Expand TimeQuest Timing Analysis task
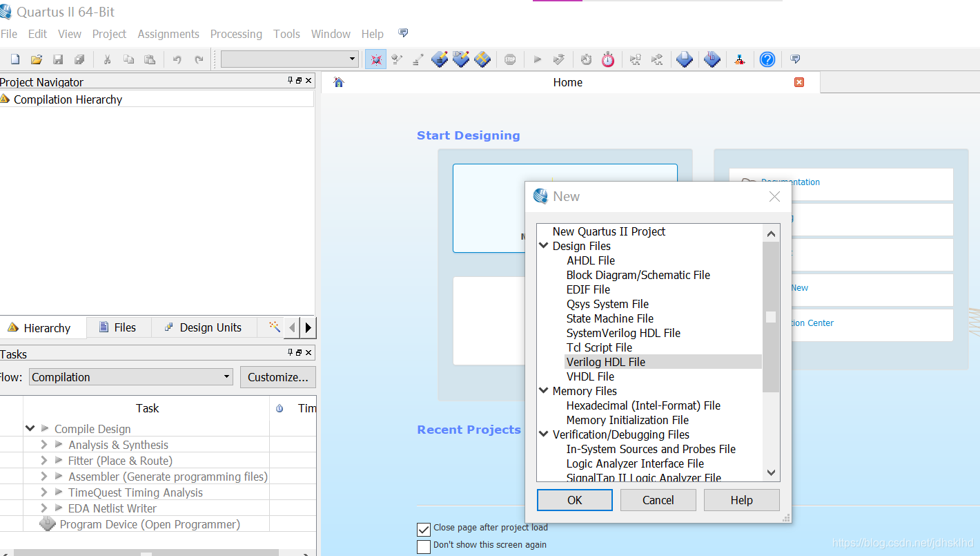Screen dimensions: 980x556 [43, 492]
